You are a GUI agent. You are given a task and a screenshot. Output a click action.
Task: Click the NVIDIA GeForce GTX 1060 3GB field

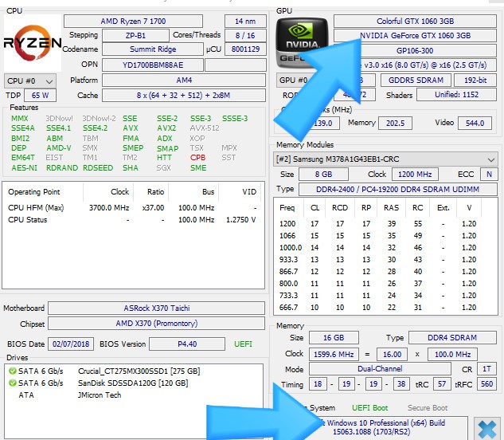(415, 35)
